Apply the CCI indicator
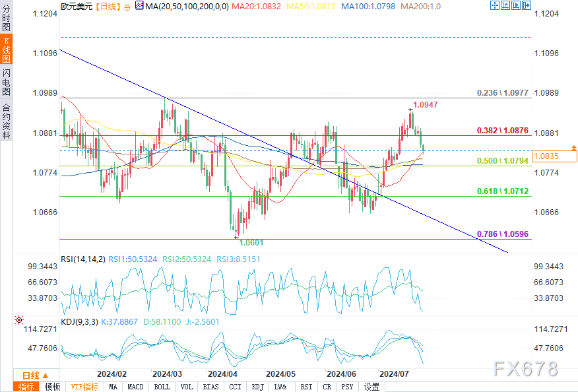The image size is (578, 392). coord(235,387)
